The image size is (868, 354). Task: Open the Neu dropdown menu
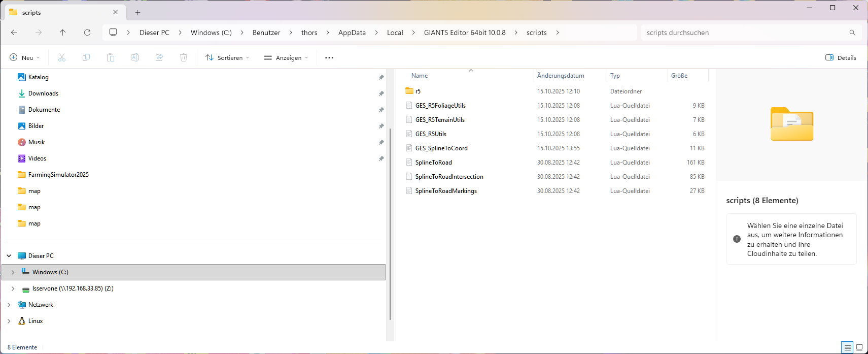24,58
